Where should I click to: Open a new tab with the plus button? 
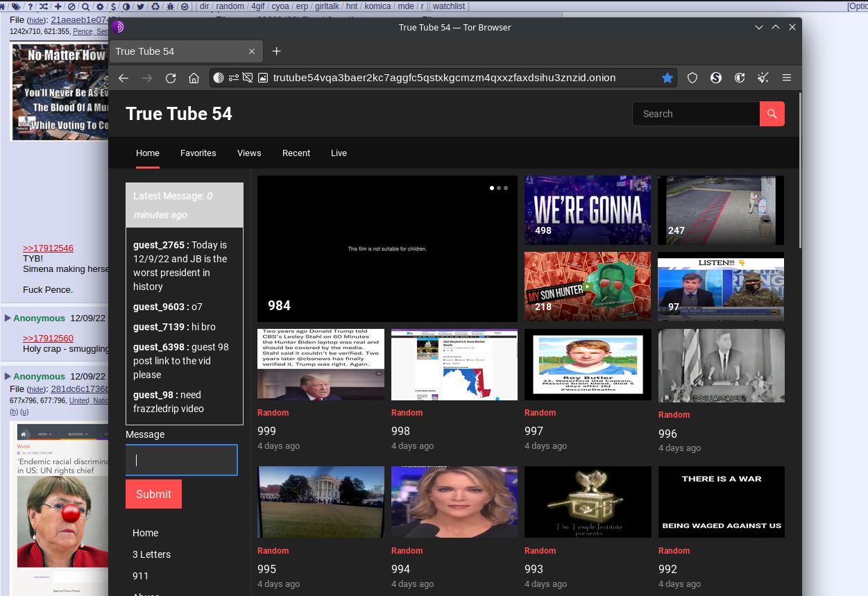click(276, 51)
